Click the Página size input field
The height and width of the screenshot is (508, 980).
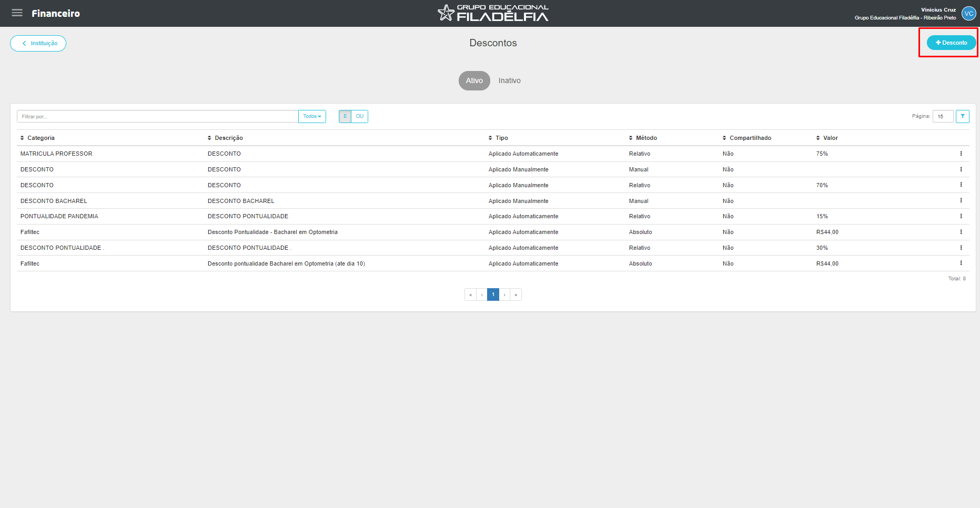943,116
